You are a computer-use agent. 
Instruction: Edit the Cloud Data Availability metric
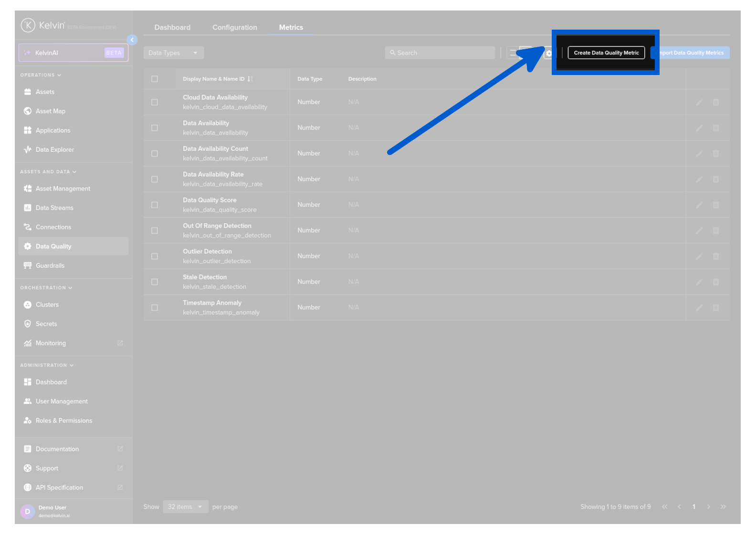699,102
